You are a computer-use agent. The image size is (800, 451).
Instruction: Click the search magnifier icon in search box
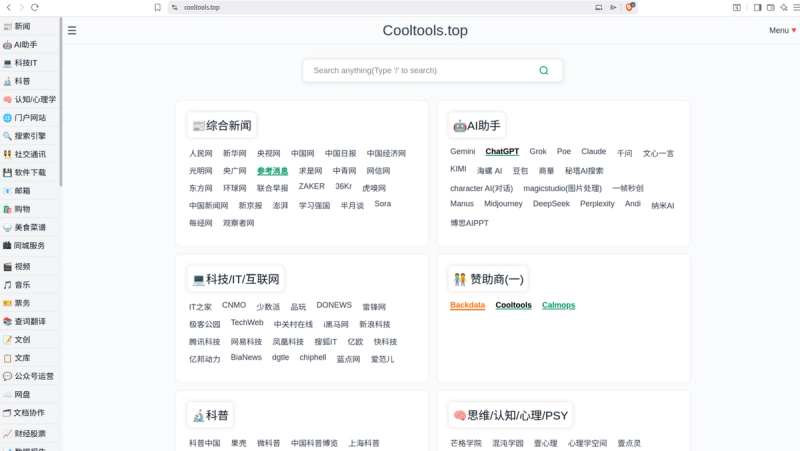click(x=544, y=70)
